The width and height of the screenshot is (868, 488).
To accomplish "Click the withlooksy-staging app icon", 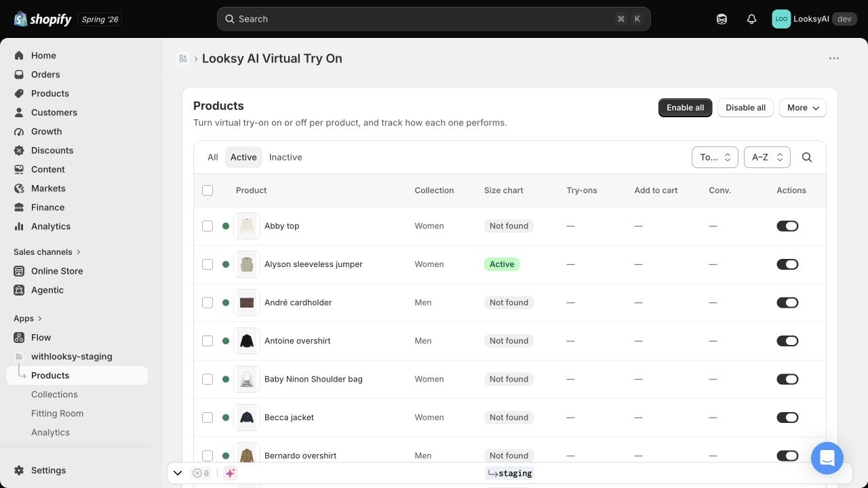I will [19, 357].
